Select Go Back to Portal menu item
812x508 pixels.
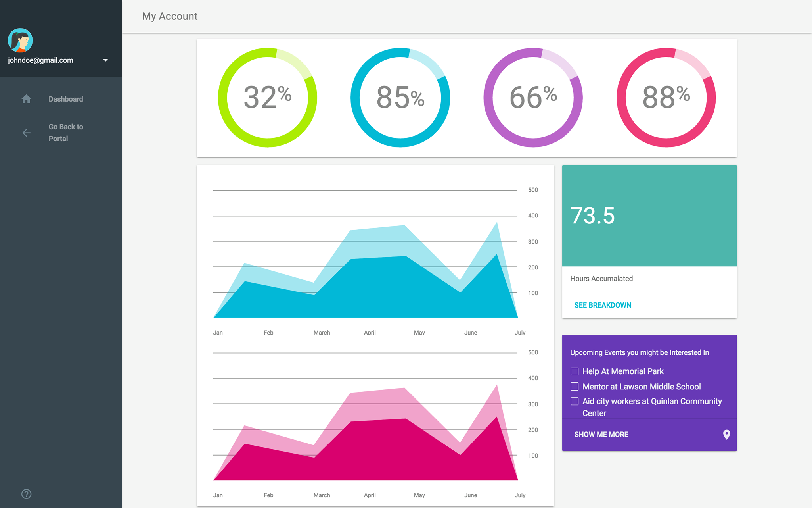click(66, 133)
